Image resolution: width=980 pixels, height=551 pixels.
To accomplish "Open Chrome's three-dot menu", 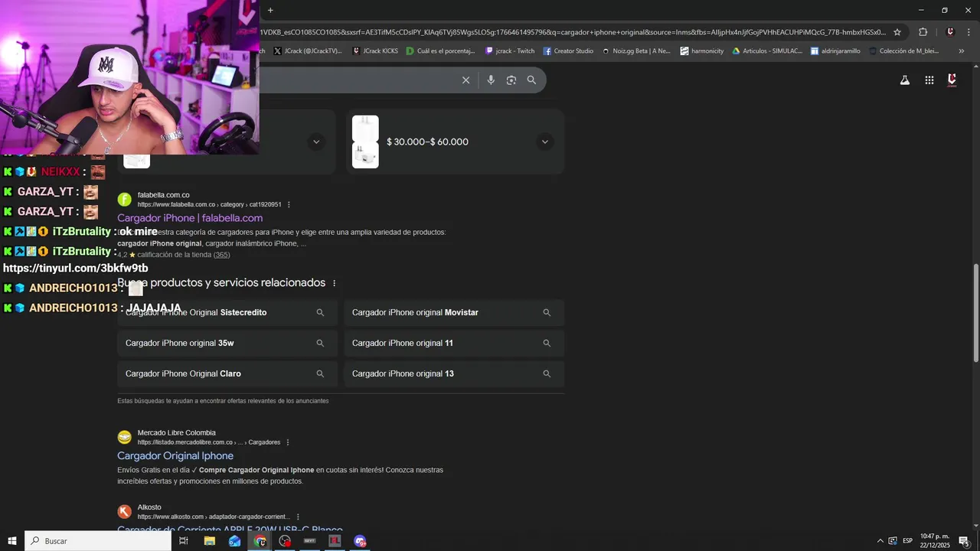I will [969, 32].
